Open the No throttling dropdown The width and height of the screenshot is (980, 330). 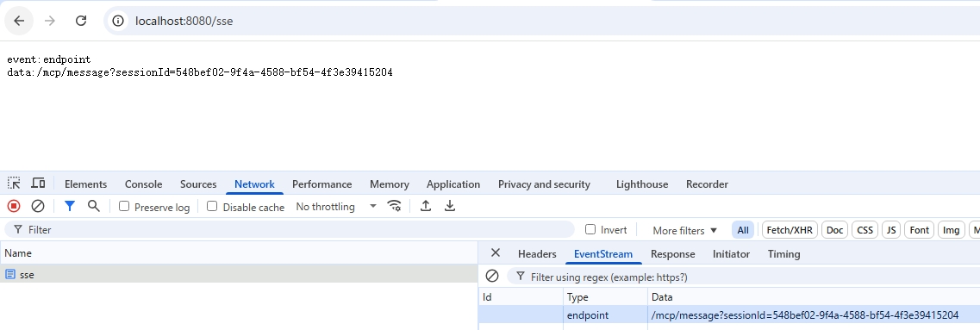click(x=336, y=206)
